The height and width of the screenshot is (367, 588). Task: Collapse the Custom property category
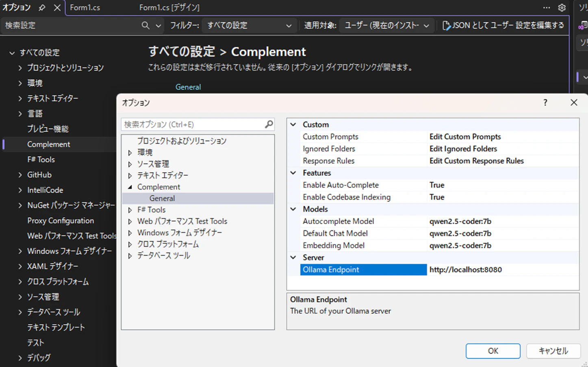[x=293, y=125]
